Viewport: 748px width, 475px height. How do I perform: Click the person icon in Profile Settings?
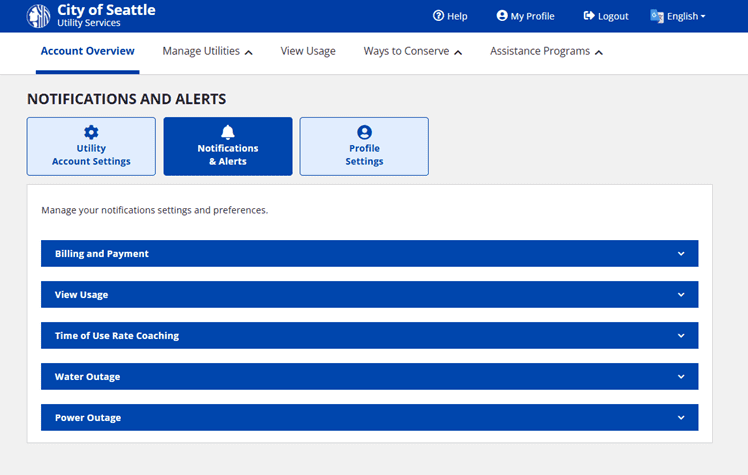364,132
